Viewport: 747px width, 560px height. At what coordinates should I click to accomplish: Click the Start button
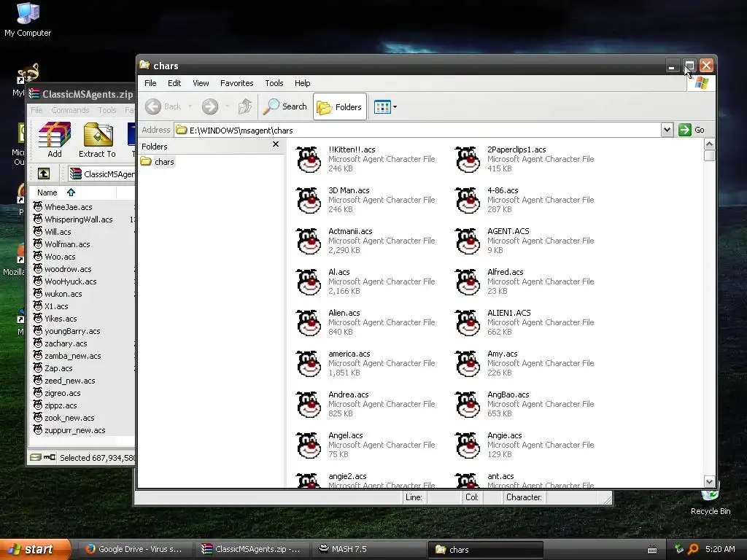pos(34,549)
